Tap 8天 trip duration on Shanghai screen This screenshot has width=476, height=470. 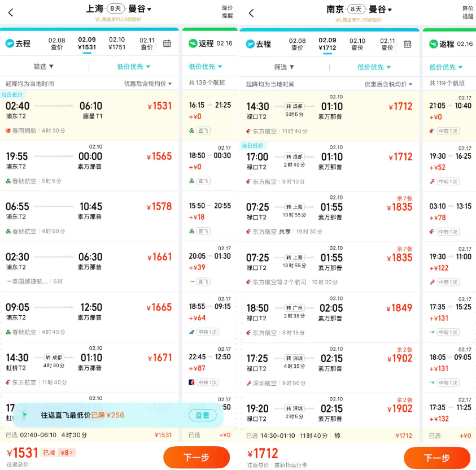(116, 8)
